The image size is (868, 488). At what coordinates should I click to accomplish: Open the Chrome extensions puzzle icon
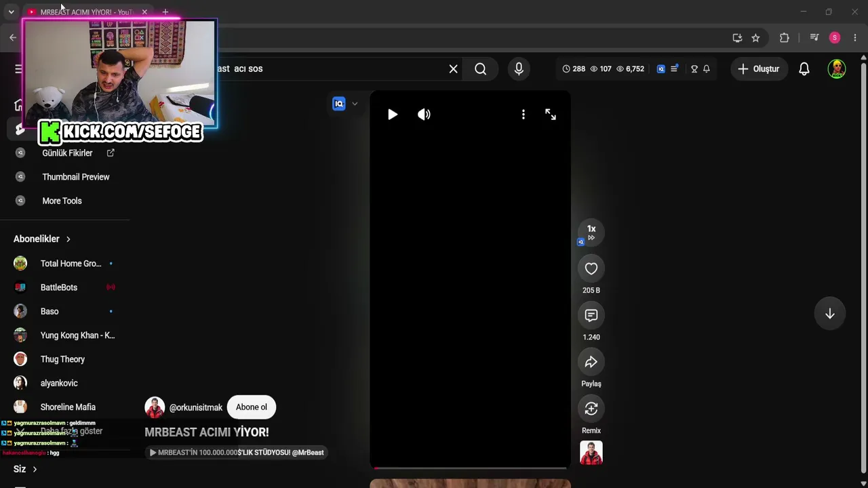coord(785,38)
